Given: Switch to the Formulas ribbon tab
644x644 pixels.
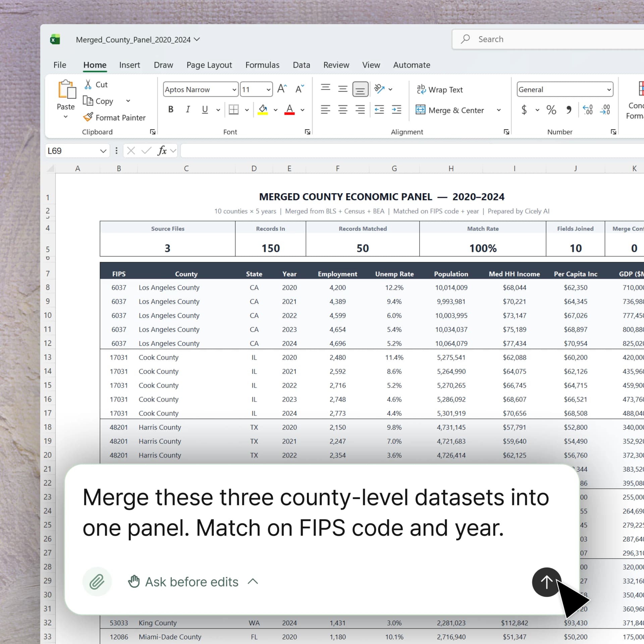Looking at the screenshot, I should (262, 65).
